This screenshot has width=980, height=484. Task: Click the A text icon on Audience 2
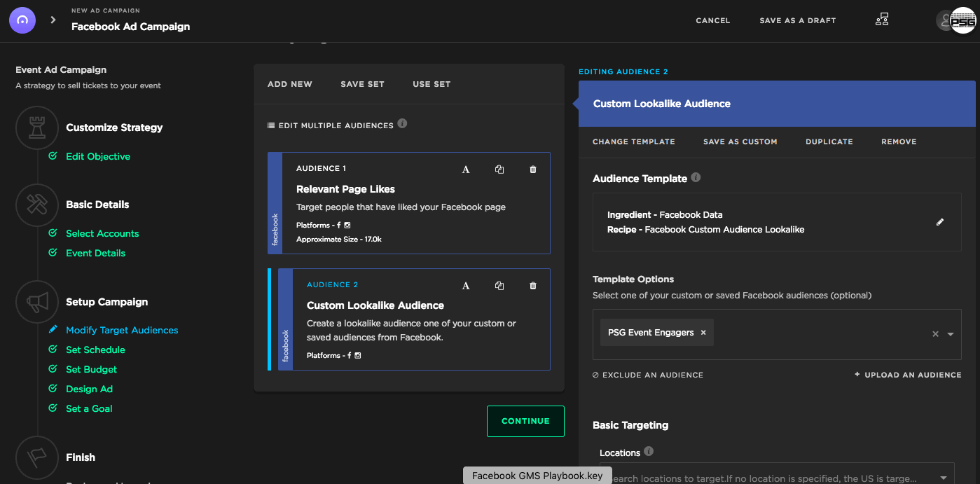(x=466, y=285)
